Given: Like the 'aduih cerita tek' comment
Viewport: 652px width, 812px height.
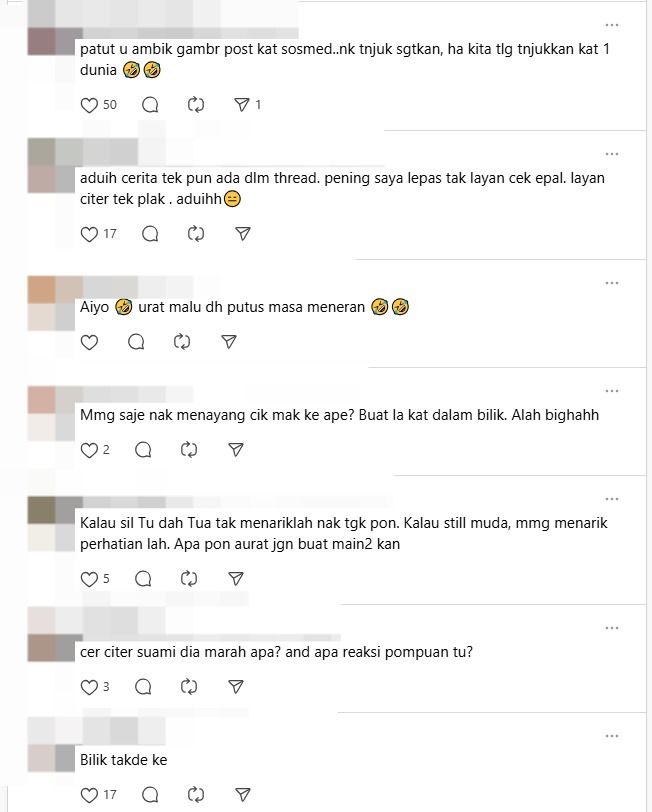Looking at the screenshot, I should [x=89, y=234].
